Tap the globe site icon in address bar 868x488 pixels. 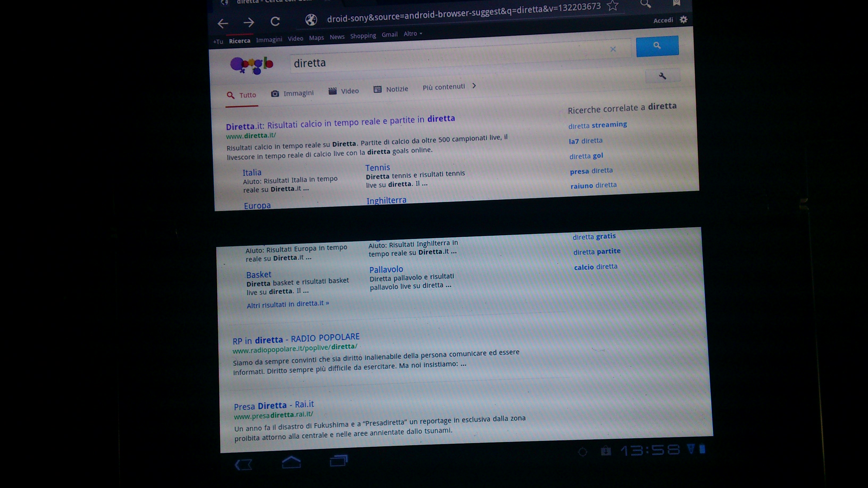point(311,19)
